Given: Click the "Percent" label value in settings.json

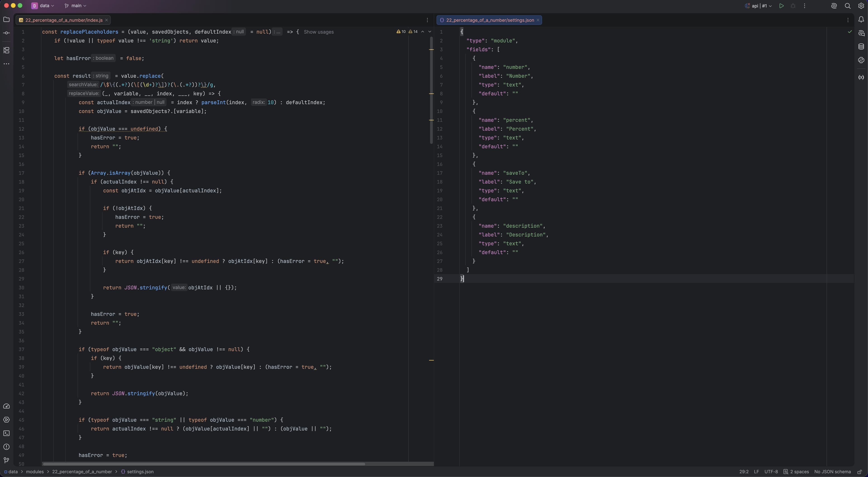Looking at the screenshot, I should (520, 129).
